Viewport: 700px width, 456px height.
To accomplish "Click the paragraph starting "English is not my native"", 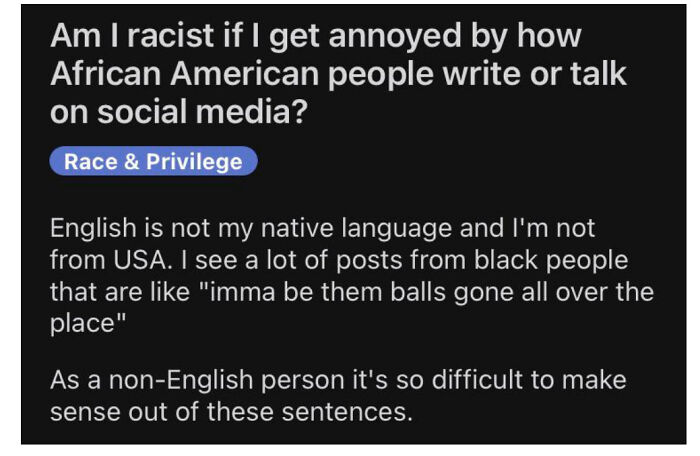I will point(352,276).
